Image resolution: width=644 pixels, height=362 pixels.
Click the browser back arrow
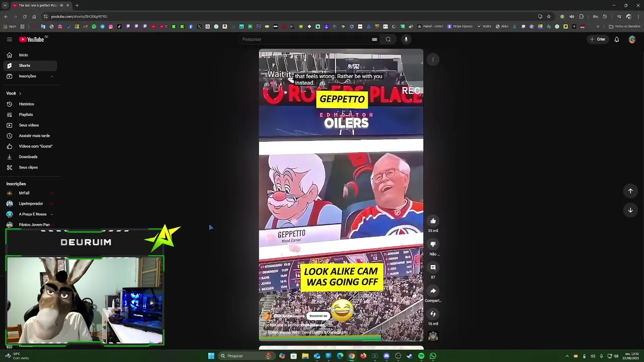5,17
